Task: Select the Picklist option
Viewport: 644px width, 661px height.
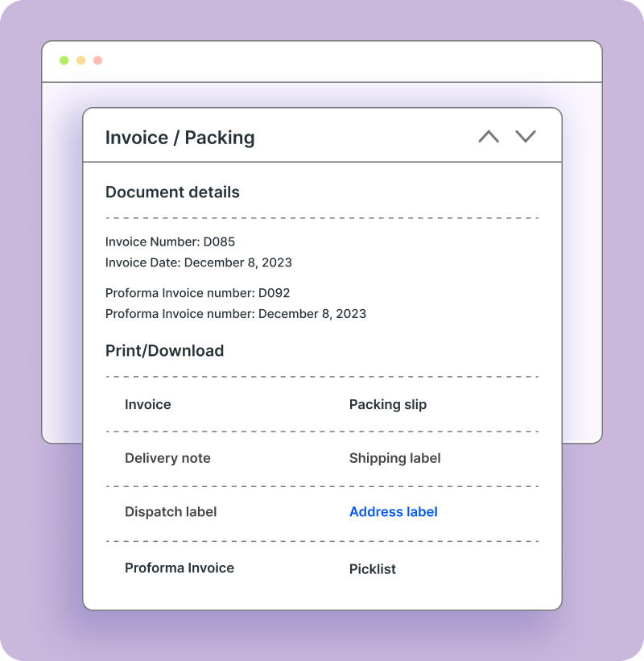Action: [373, 568]
